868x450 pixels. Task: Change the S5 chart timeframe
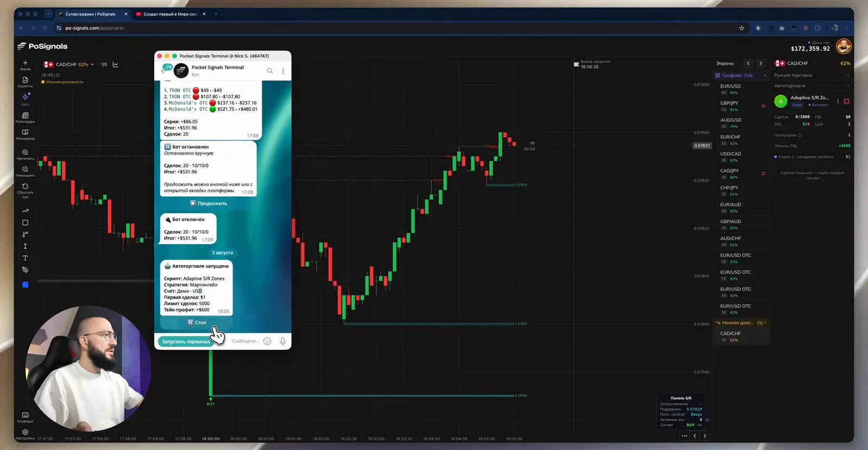[104, 65]
